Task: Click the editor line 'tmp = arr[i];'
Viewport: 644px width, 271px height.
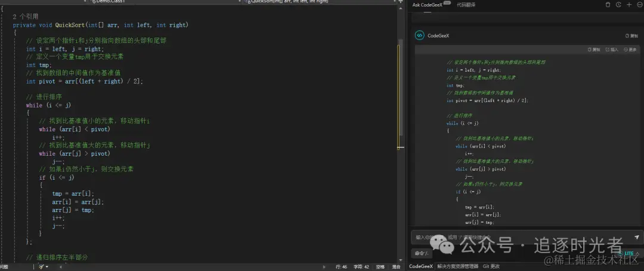Action: pyautogui.click(x=73, y=193)
